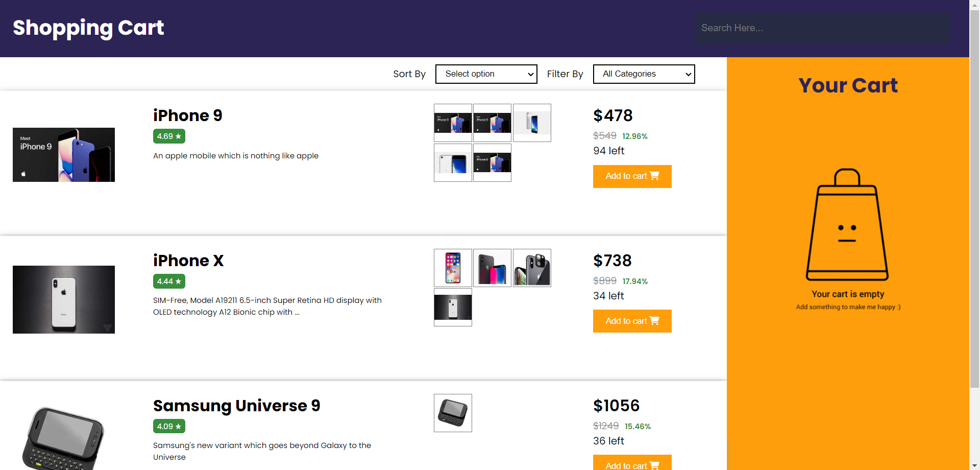Select iPhone X dark background thumbnail
Screen dimensions: 980x470
pos(453,307)
